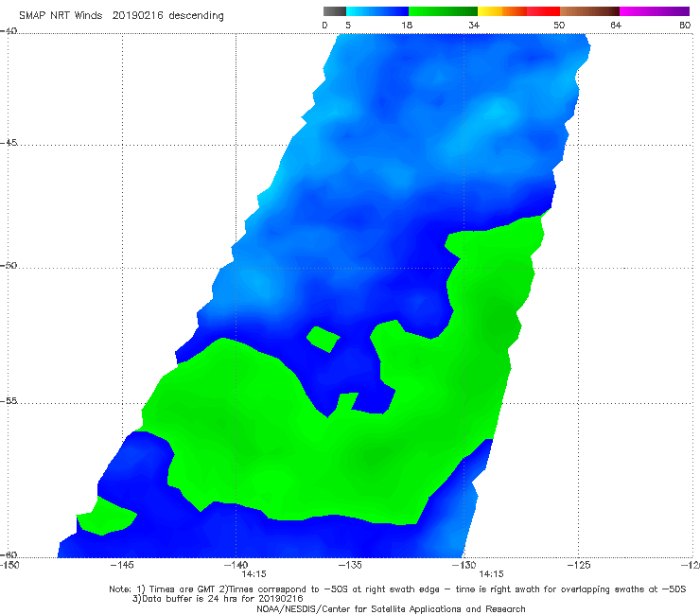Viewport: 700px width, 615px height.
Task: Click the colorbar label '34'
Action: pos(474,25)
